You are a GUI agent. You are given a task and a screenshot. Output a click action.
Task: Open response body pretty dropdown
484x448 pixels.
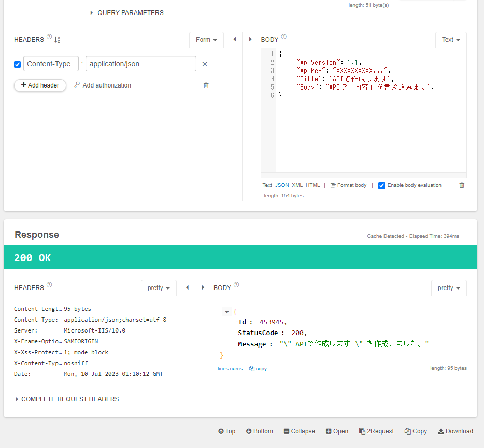tap(449, 288)
